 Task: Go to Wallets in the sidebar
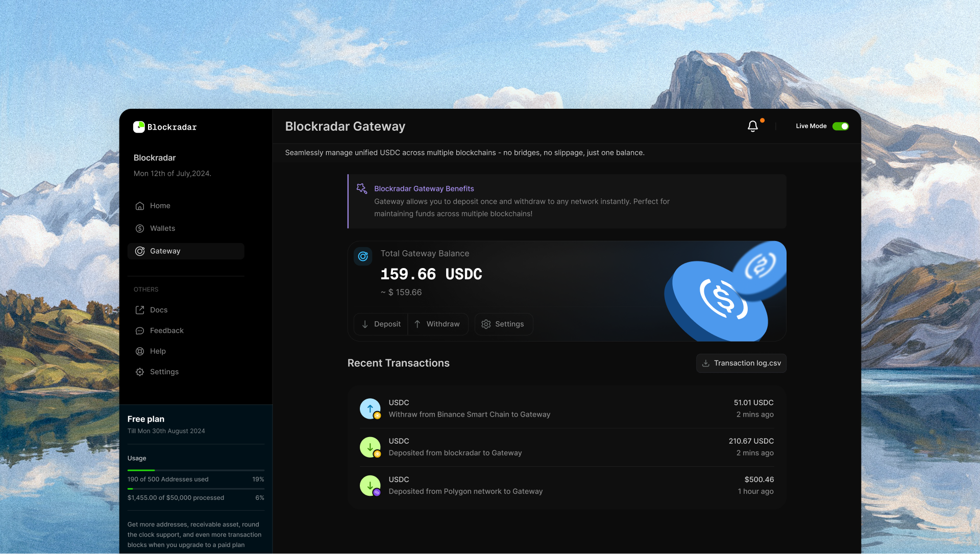pyautogui.click(x=162, y=228)
